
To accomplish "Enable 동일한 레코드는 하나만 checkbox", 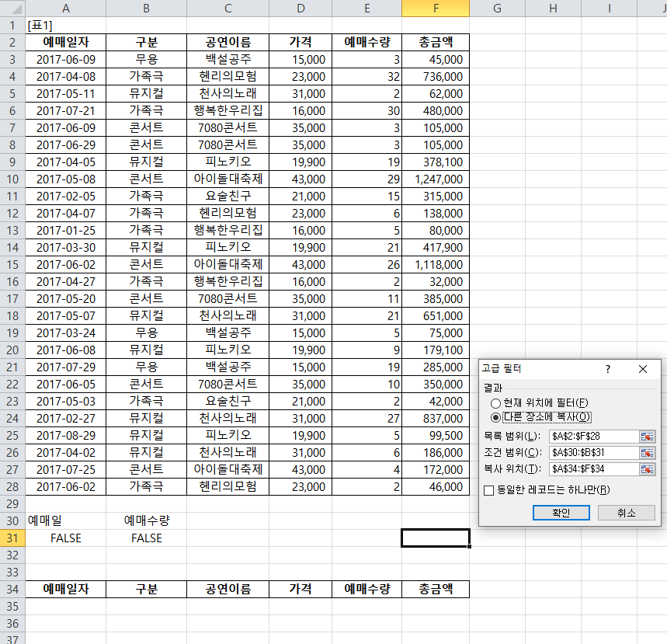I will 488,489.
